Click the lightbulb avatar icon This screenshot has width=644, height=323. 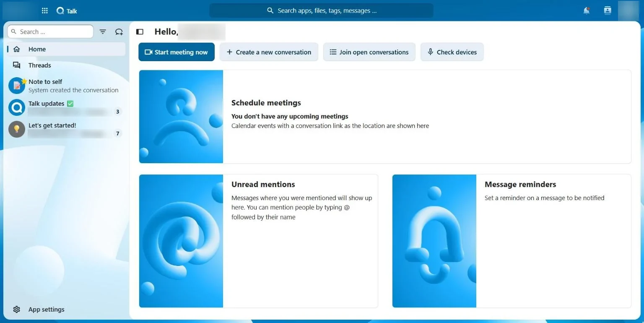(x=17, y=129)
